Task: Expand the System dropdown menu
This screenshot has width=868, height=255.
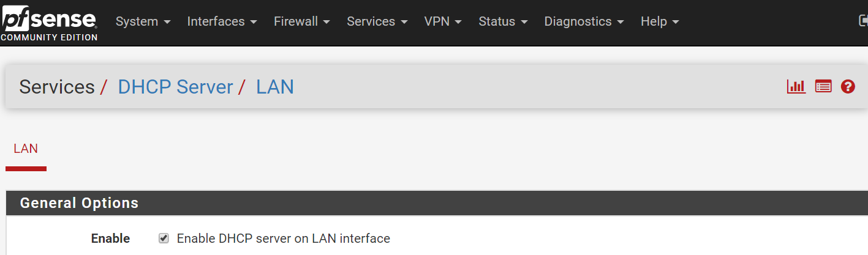Action: pyautogui.click(x=143, y=21)
